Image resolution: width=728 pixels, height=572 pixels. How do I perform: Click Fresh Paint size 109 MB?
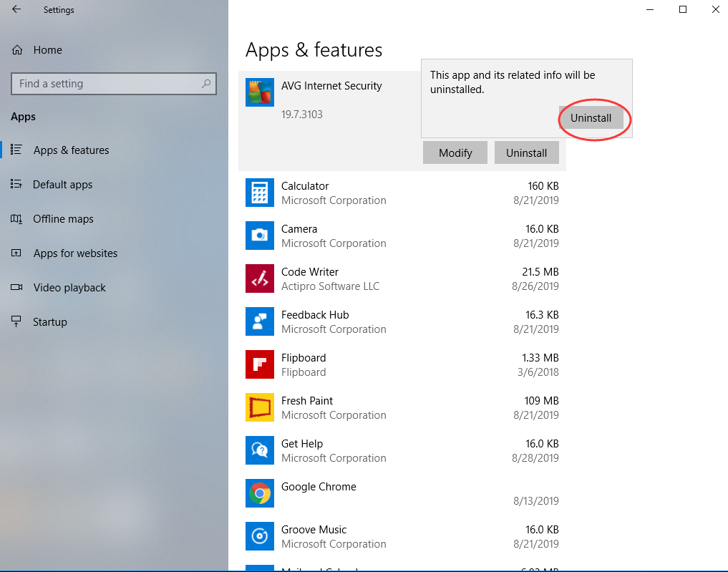point(541,401)
